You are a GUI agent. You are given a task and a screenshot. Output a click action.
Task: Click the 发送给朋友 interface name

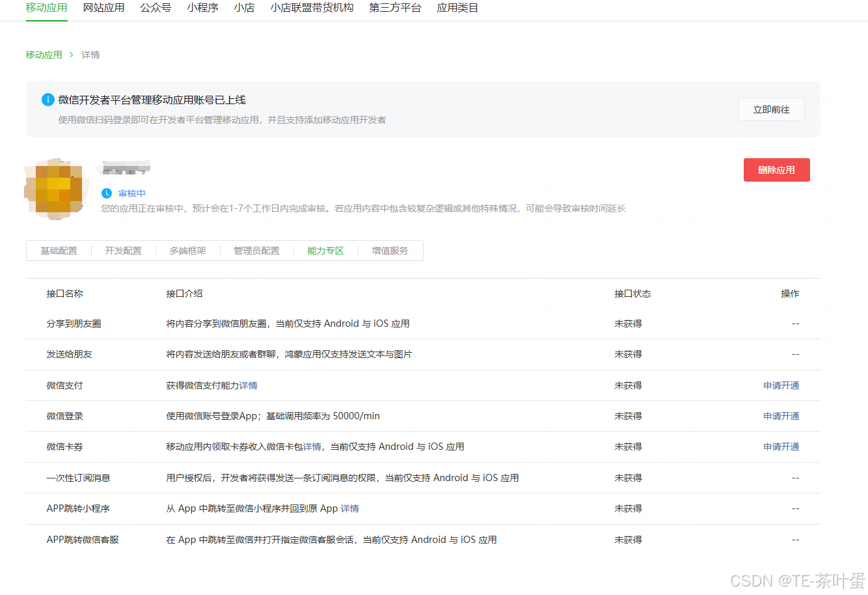coord(70,354)
